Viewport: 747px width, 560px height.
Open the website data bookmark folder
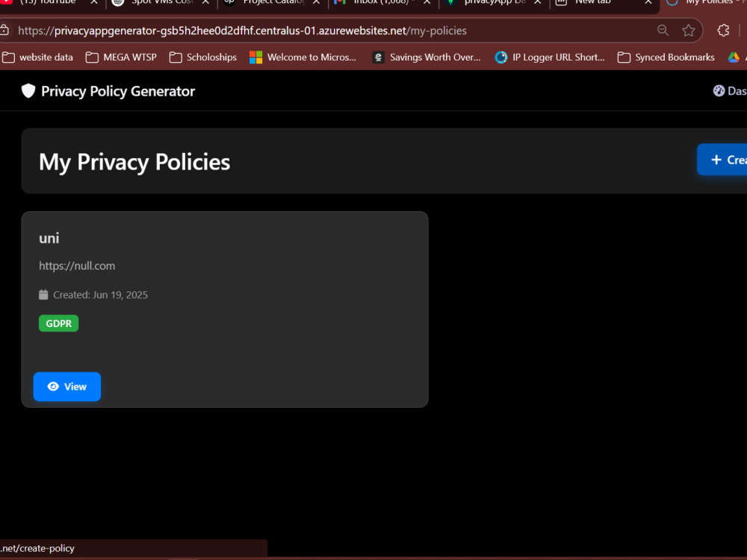37,57
